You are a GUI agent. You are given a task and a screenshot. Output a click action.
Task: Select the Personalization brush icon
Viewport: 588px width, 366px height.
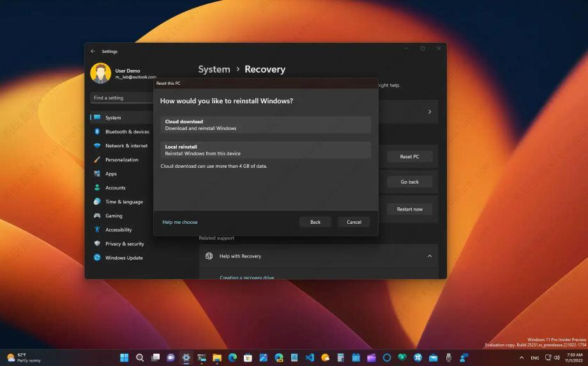pos(97,160)
